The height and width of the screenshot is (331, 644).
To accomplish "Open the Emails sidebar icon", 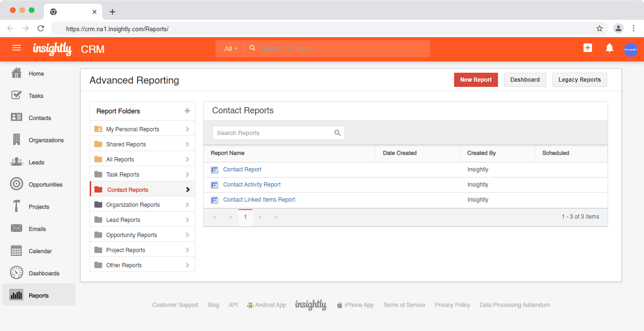I will pos(16,229).
